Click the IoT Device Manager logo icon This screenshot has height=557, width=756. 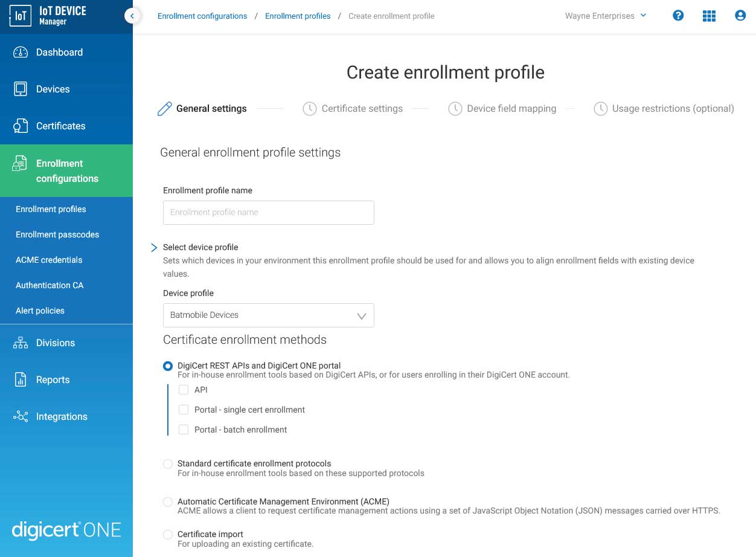(x=21, y=16)
